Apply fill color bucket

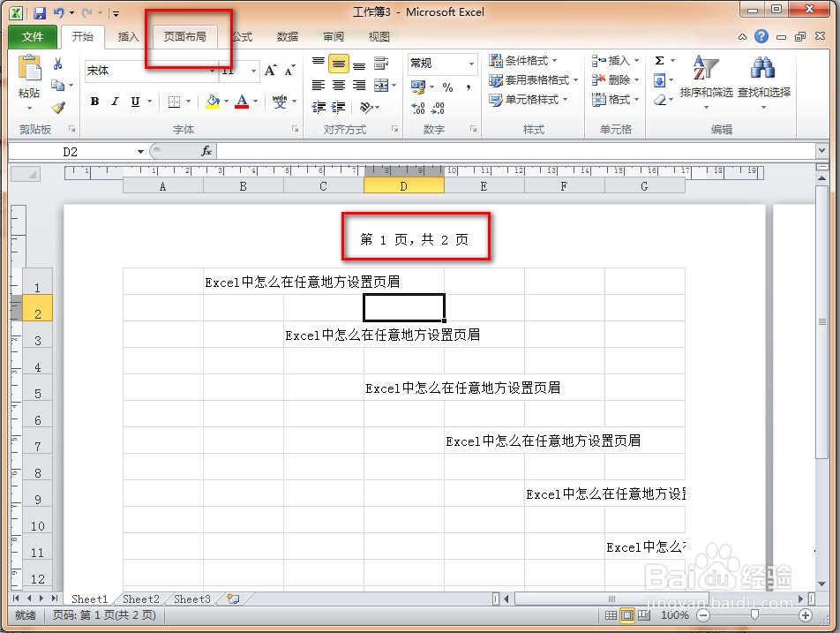click(x=214, y=102)
